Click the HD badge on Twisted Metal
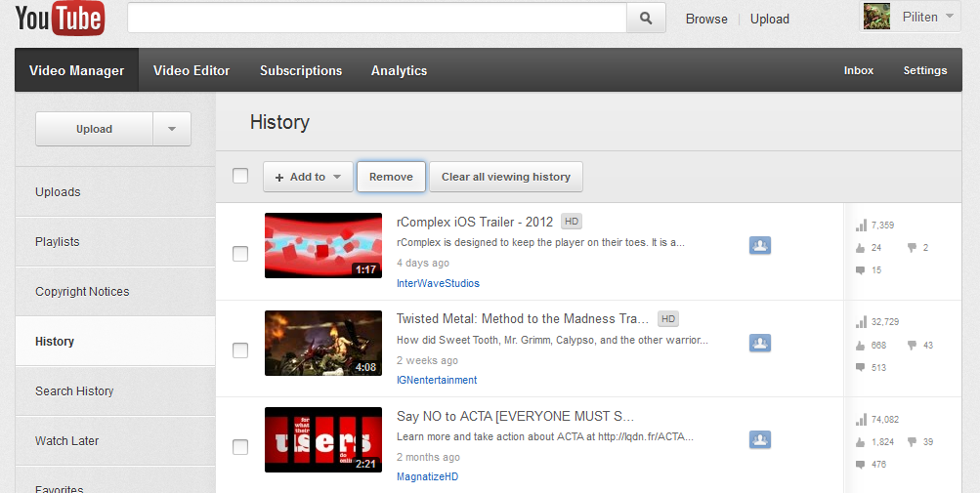 [668, 318]
